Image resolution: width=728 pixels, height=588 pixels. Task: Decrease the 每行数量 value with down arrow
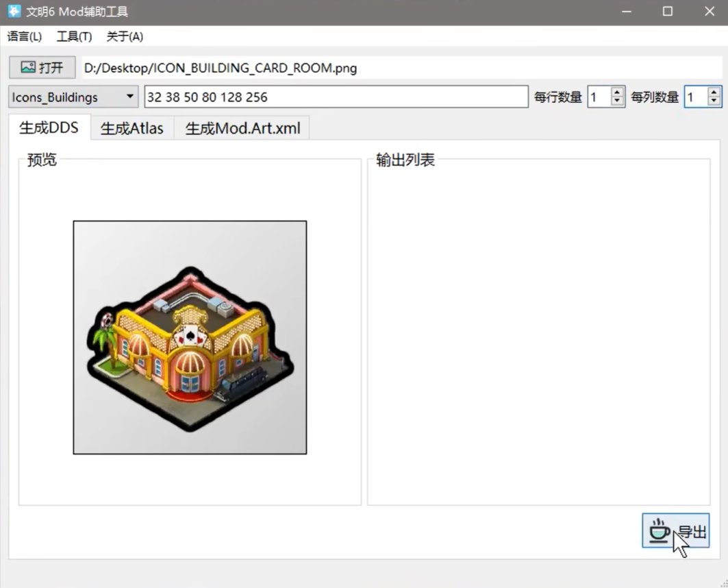click(617, 101)
